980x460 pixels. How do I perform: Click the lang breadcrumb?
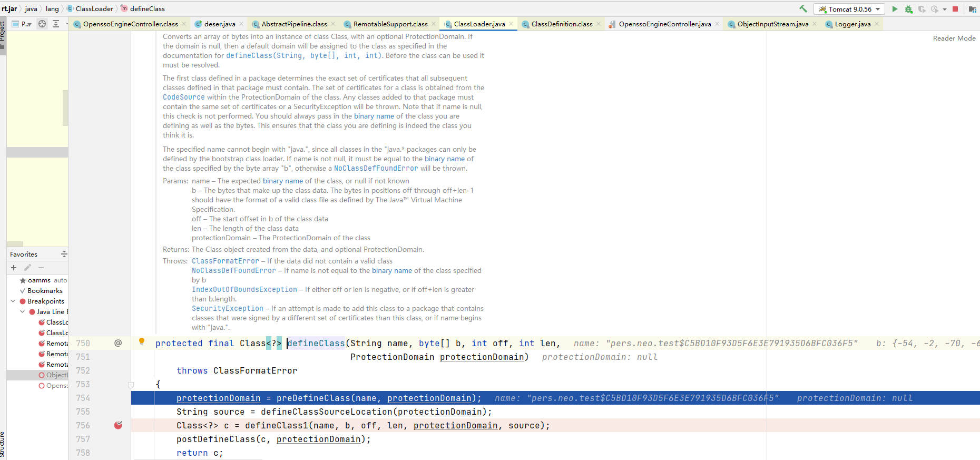click(52, 8)
